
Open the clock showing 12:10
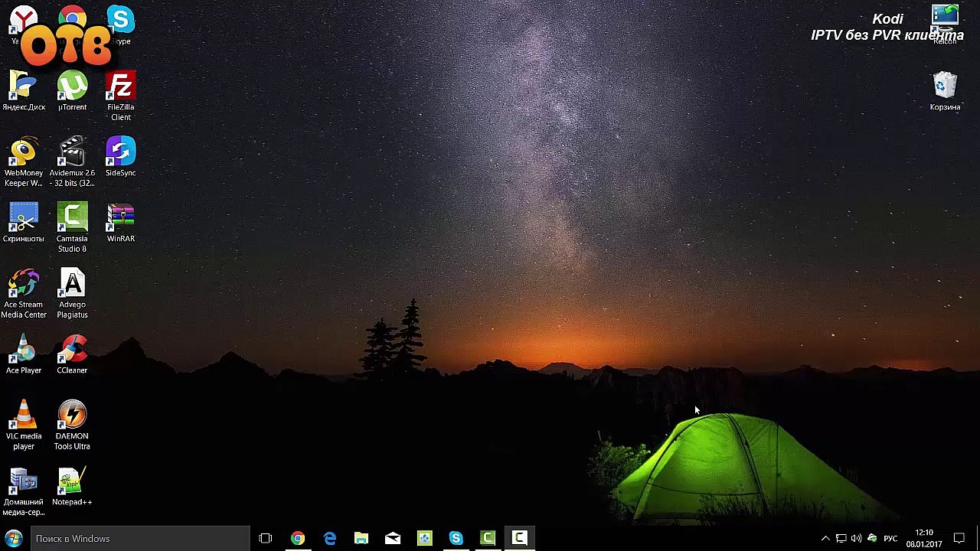(x=924, y=539)
